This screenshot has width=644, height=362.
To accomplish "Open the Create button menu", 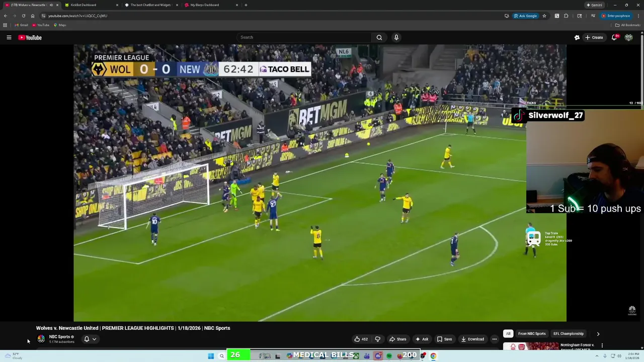I will pos(594,37).
